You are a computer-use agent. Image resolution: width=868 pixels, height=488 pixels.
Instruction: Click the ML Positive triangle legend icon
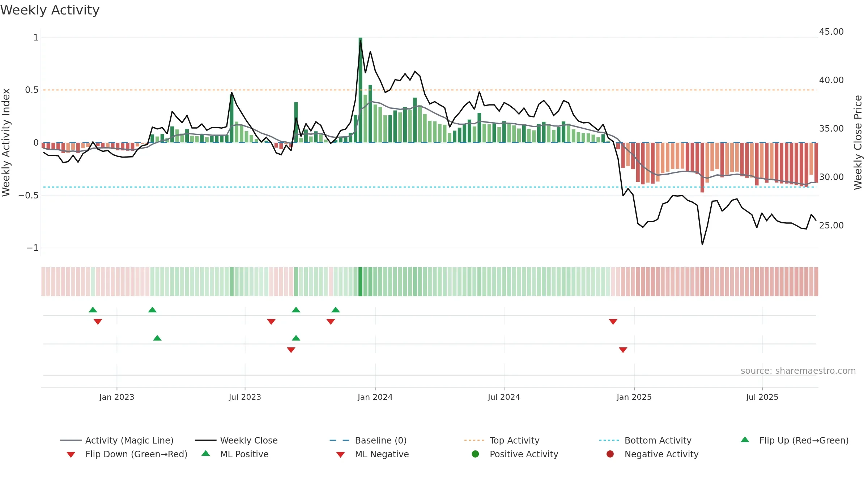205,453
